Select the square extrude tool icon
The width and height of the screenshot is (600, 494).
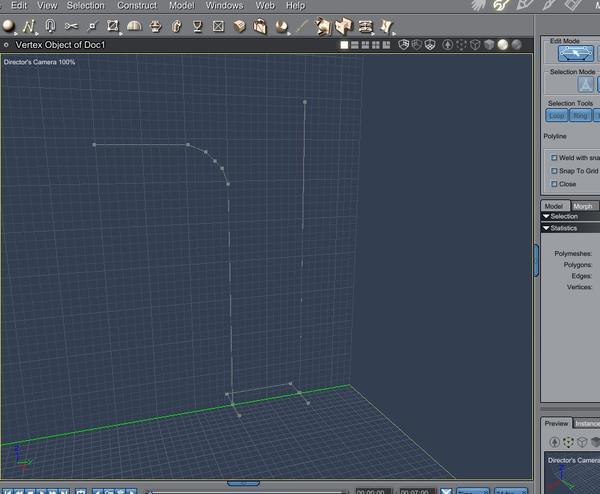113,26
